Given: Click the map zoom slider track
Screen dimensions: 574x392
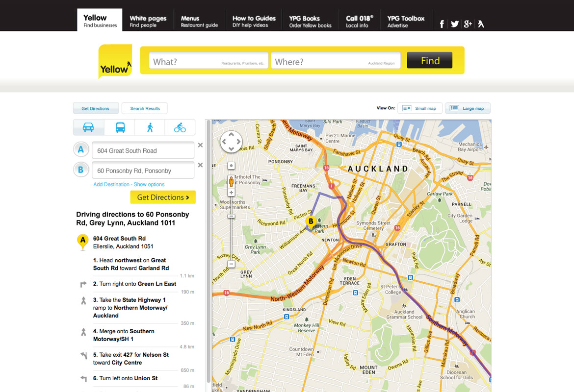Looking at the screenshot, I should 232,240.
